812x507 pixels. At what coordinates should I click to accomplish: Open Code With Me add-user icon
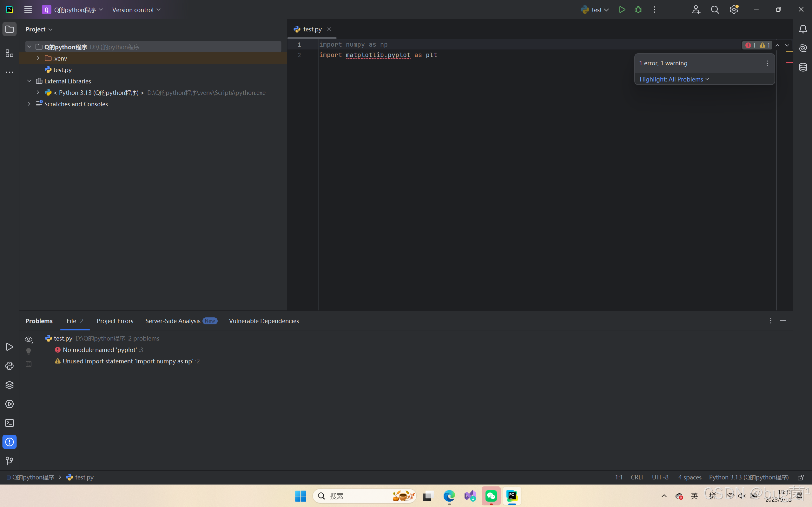pos(696,10)
